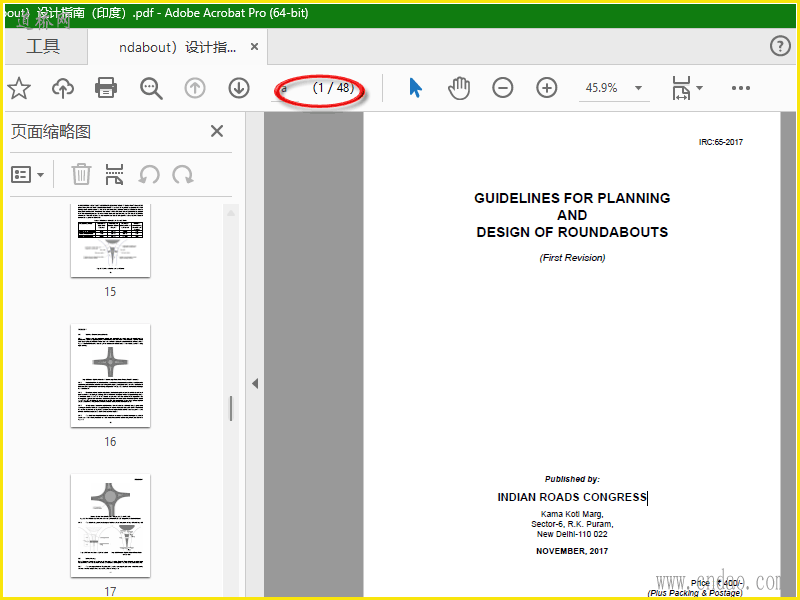Upload file to cloud storage

(x=63, y=88)
